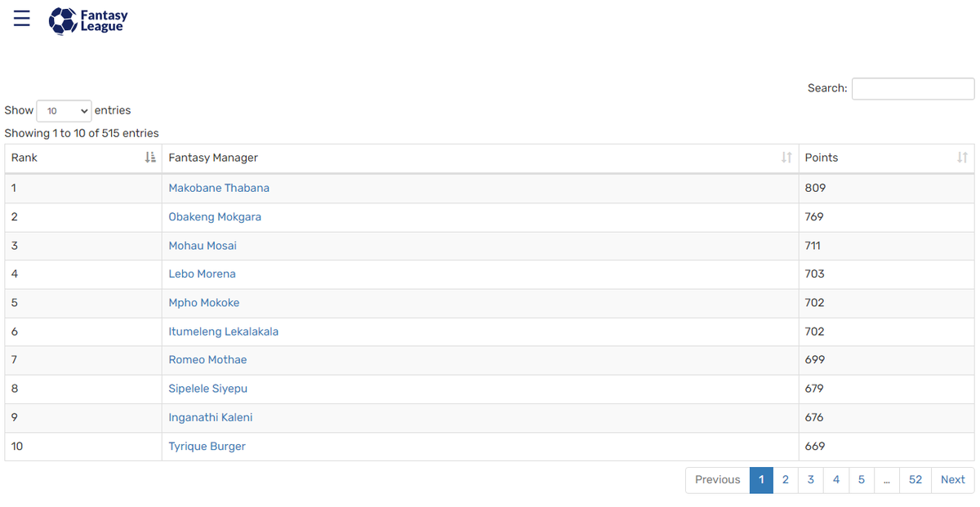The height and width of the screenshot is (507, 980).
Task: Open Lebo Morena's manager link
Action: tap(202, 274)
